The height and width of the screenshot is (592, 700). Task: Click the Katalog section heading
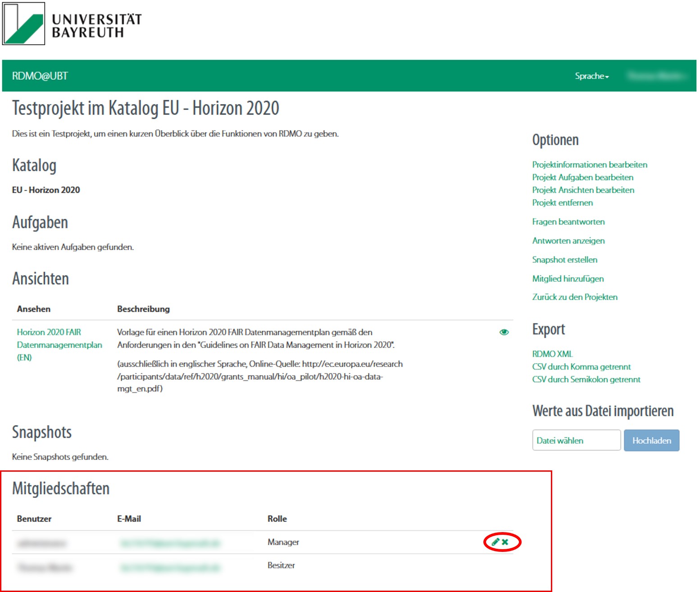[x=34, y=165]
